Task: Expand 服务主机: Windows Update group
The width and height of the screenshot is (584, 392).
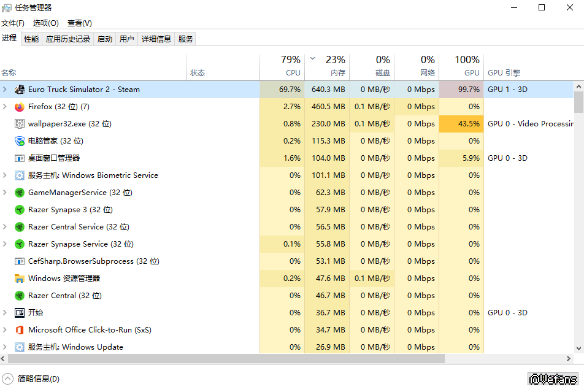Action: [5, 347]
